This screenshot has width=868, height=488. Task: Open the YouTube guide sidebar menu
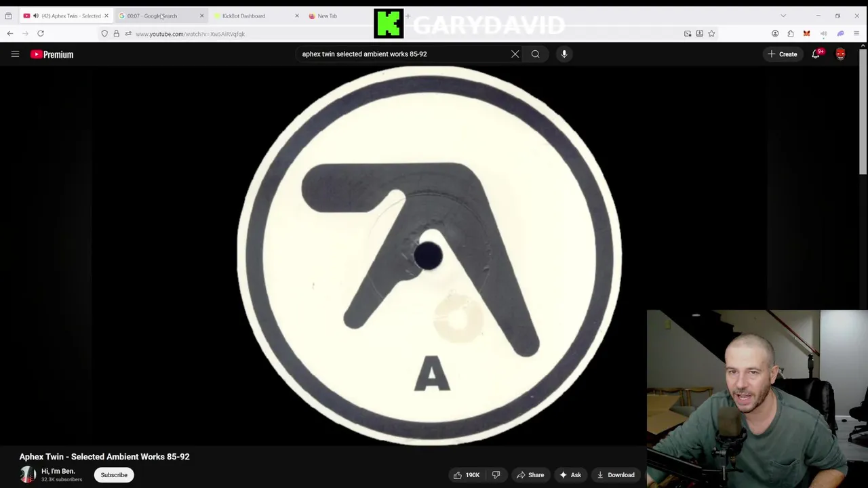coord(15,54)
